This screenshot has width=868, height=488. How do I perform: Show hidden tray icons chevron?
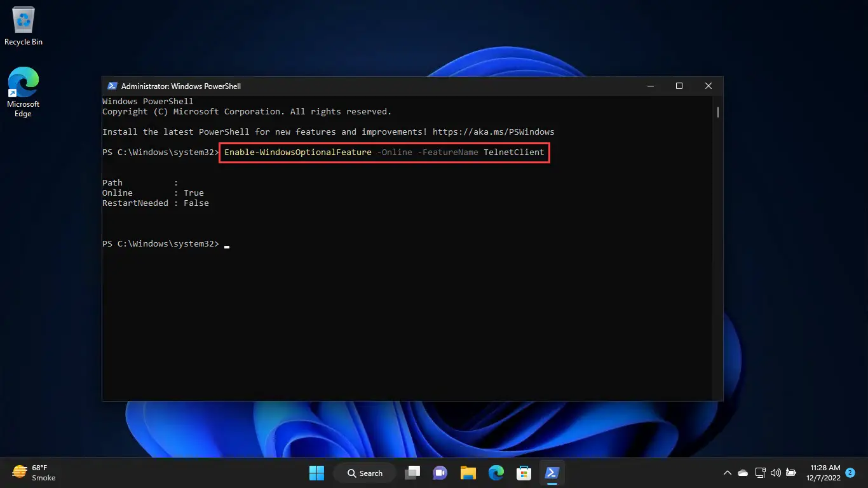(728, 473)
